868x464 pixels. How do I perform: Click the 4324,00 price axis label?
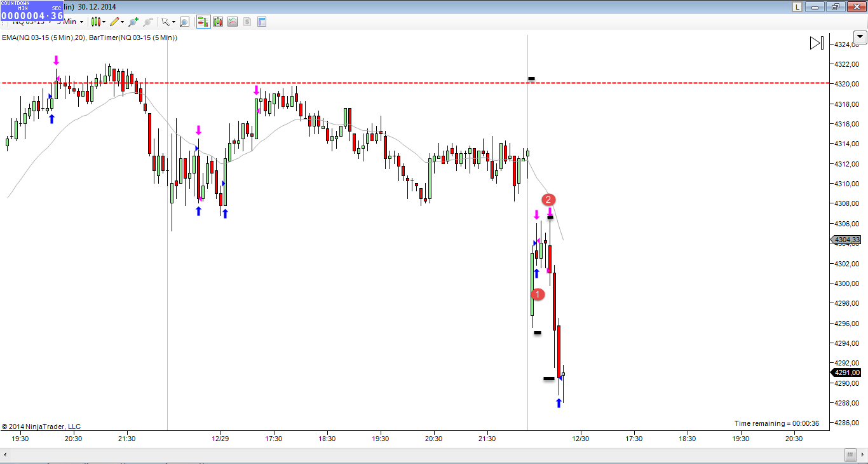point(847,44)
